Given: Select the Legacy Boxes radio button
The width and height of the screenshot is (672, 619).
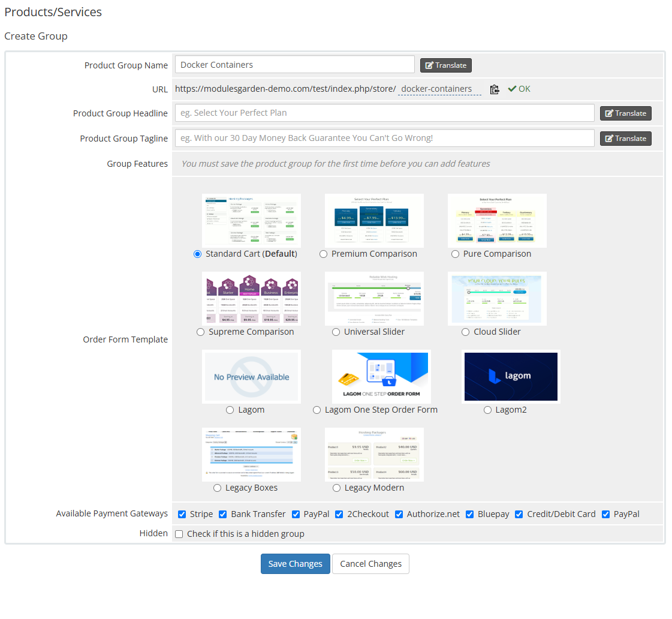Looking at the screenshot, I should coord(217,488).
